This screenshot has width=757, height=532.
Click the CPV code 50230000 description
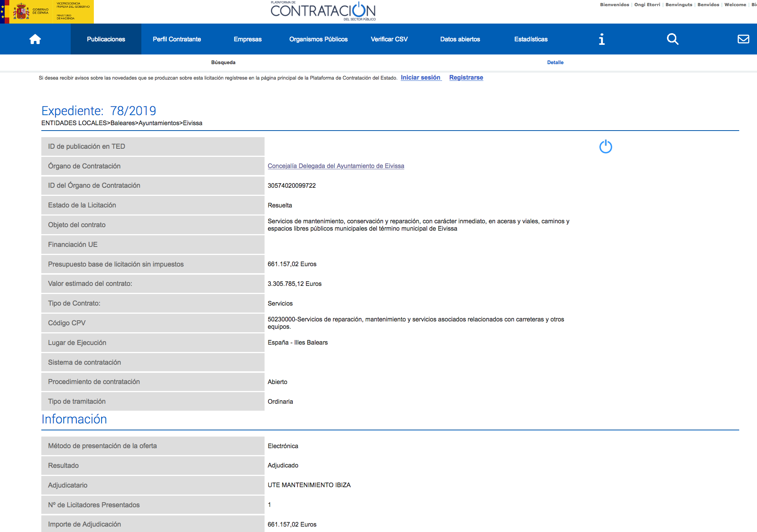click(x=416, y=323)
